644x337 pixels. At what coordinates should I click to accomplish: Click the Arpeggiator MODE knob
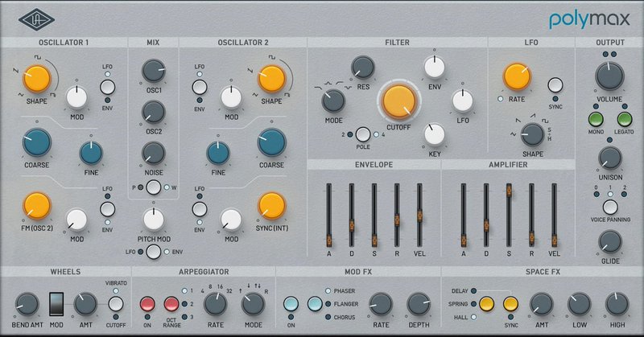click(253, 304)
